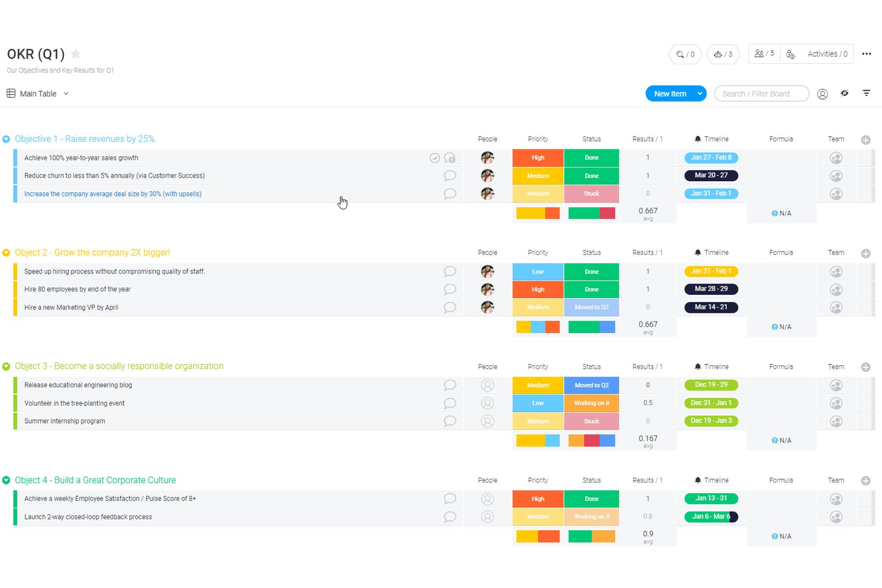Click the Main Table grid icon

(x=11, y=94)
